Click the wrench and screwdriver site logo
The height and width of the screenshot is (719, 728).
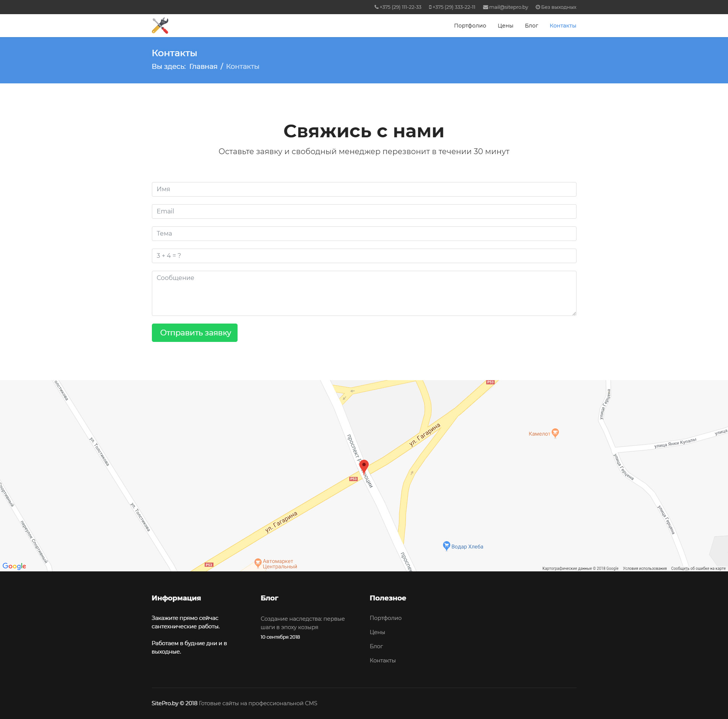click(160, 26)
